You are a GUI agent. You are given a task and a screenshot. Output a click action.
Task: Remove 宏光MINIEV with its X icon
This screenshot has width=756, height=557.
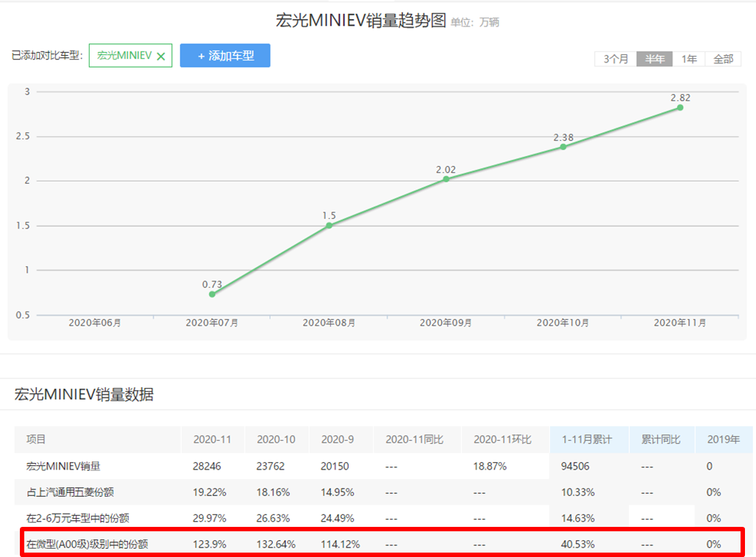point(161,56)
